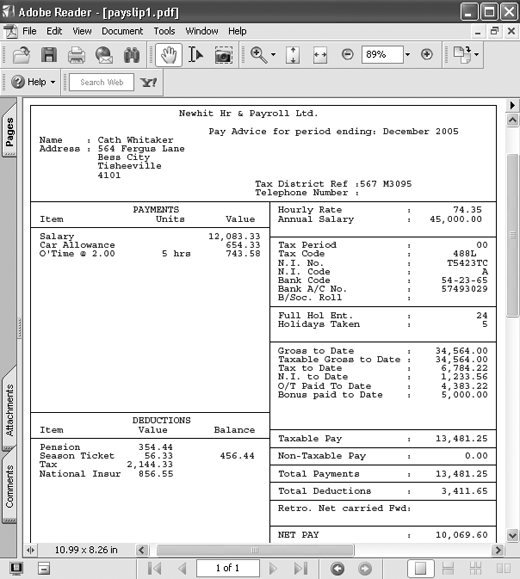Click the vertical scrollbar thumb
Viewport: 520px width, 579px height.
pyautogui.click(x=512, y=235)
